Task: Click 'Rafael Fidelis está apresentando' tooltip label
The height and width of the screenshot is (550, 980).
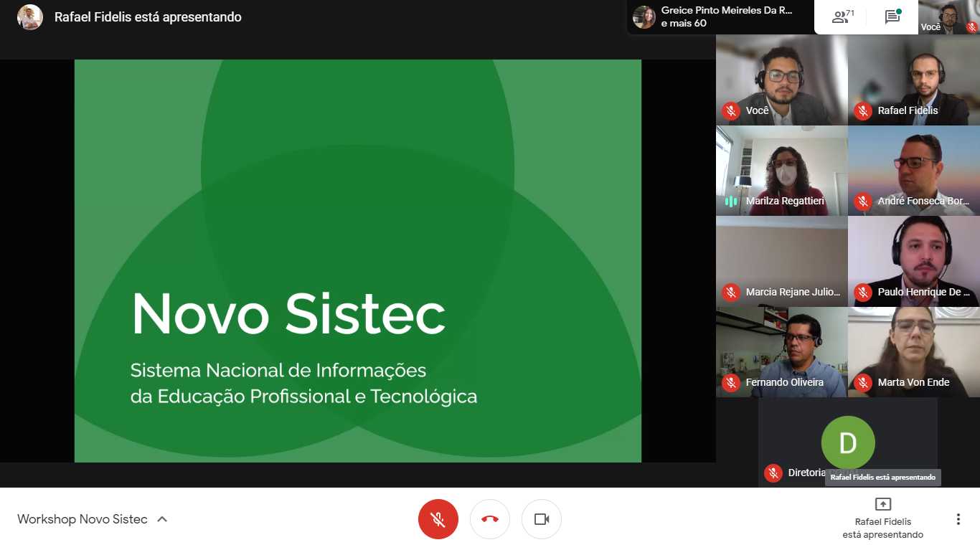Action: [x=883, y=477]
